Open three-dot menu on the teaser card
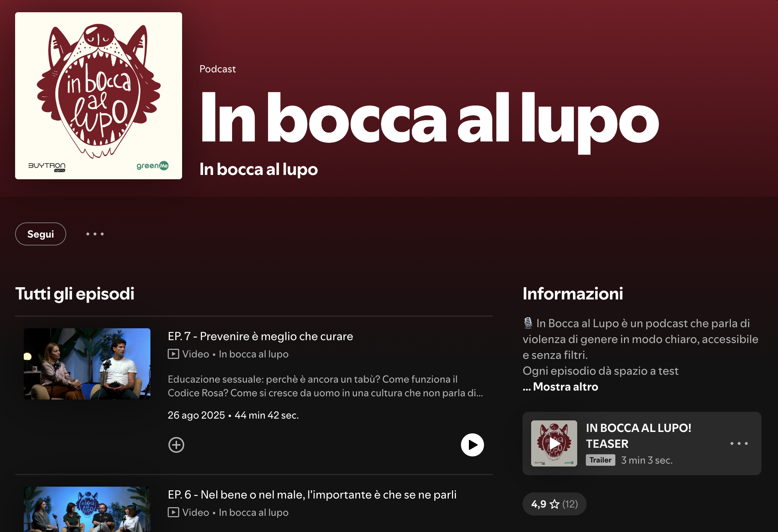Image resolution: width=778 pixels, height=532 pixels. [x=739, y=443]
